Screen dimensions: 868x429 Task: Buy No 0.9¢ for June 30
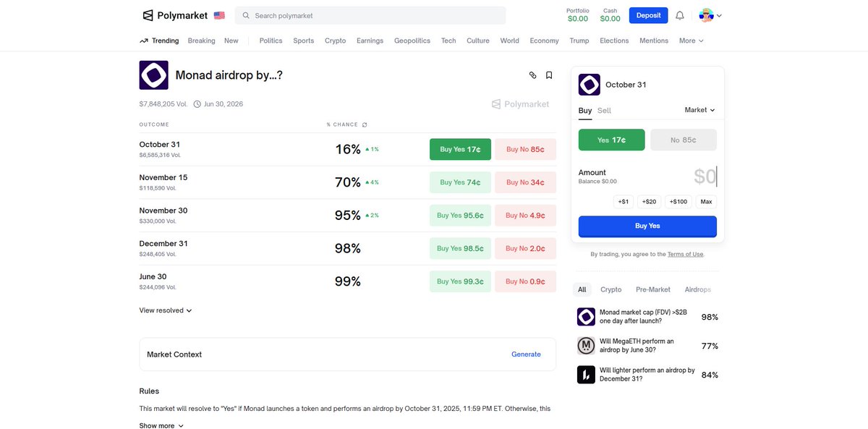[525, 281]
